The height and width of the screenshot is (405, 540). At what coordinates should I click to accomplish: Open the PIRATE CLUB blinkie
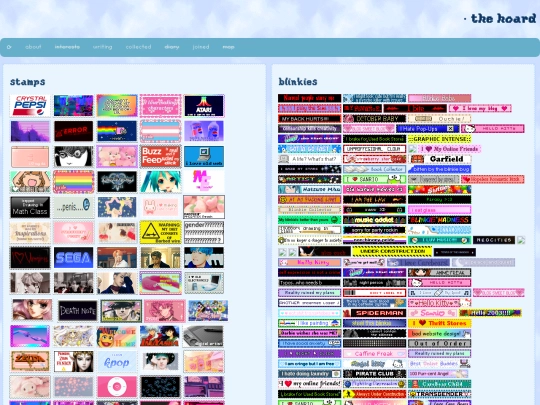(x=374, y=374)
